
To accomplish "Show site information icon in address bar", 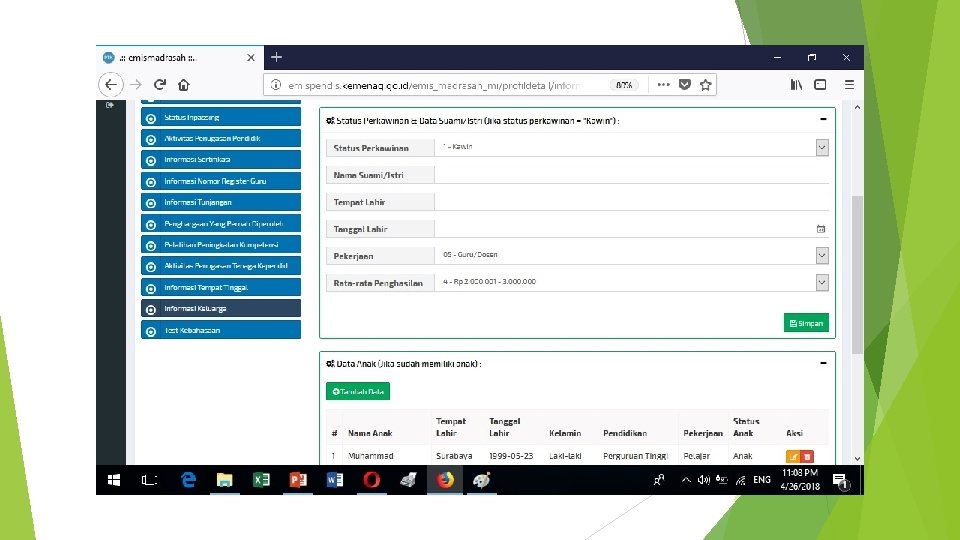I will pyautogui.click(x=276, y=85).
